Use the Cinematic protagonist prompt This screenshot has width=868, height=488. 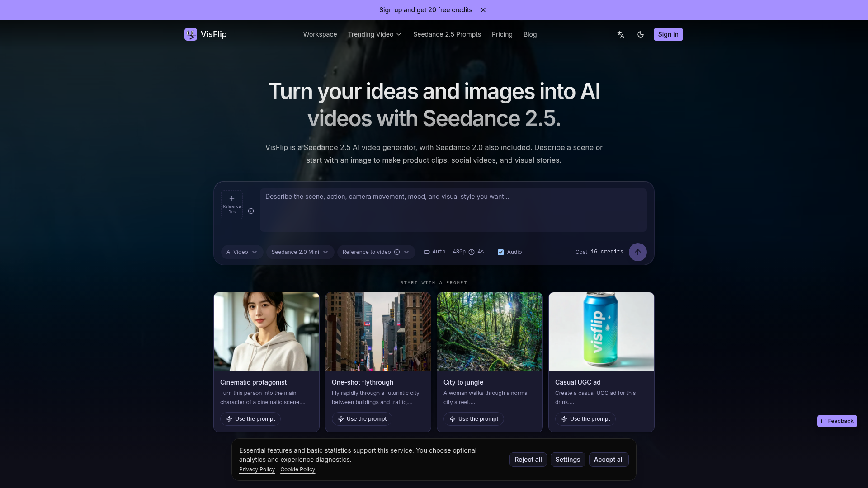tap(250, 419)
